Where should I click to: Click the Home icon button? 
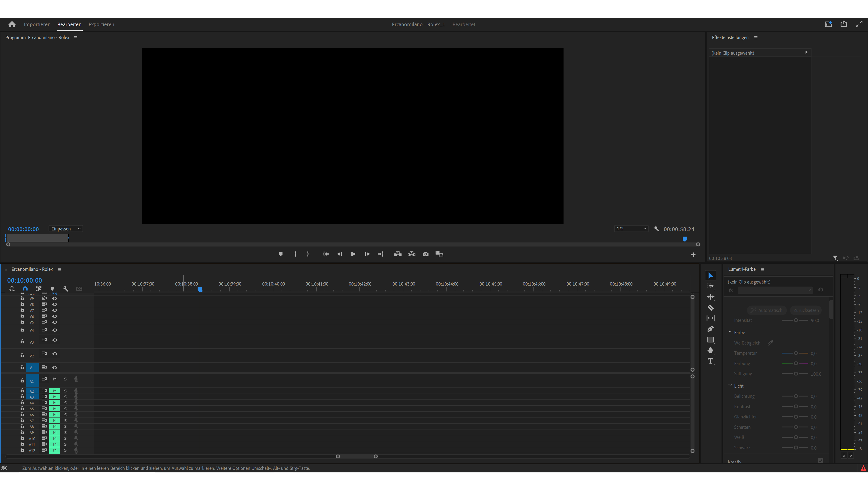[x=12, y=24]
